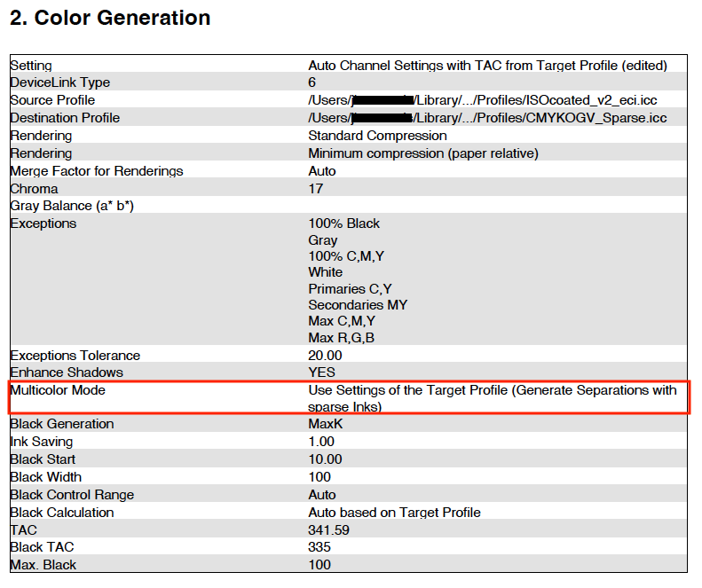Select the Enhance Shadows YES value

[322, 372]
